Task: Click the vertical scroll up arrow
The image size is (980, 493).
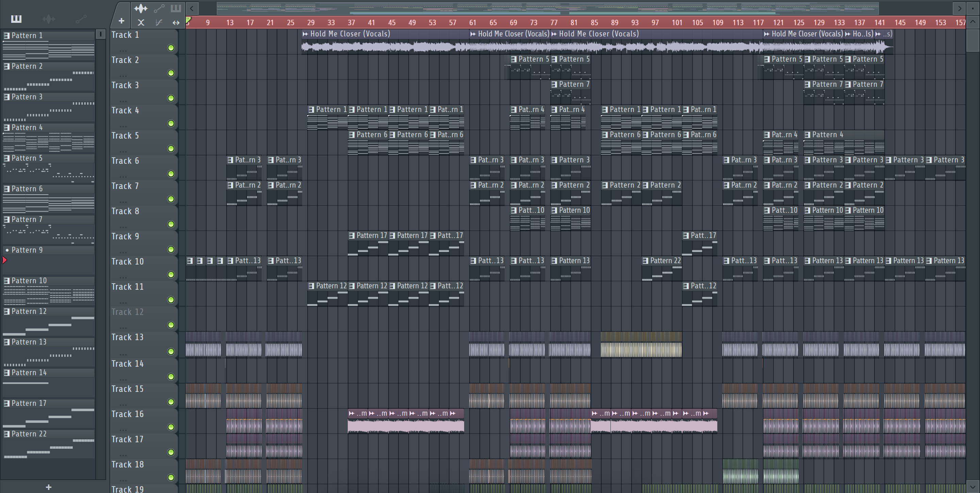Action: click(x=973, y=22)
